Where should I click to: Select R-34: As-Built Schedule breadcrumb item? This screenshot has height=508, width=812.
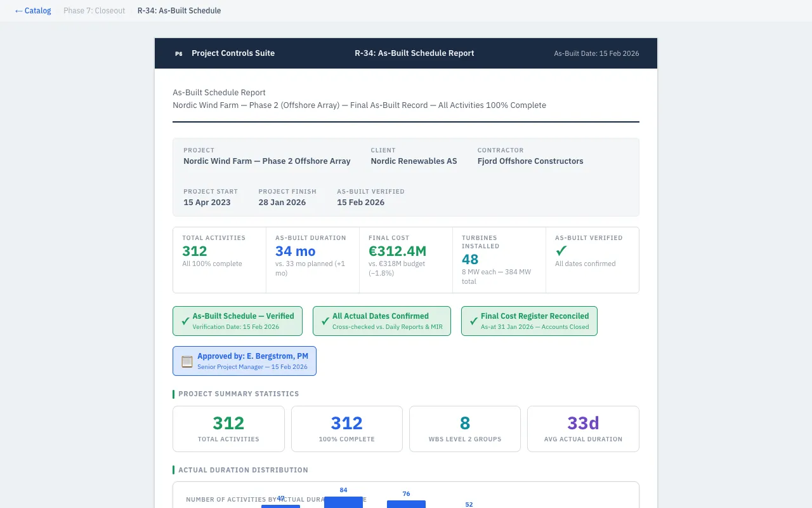[x=179, y=11]
